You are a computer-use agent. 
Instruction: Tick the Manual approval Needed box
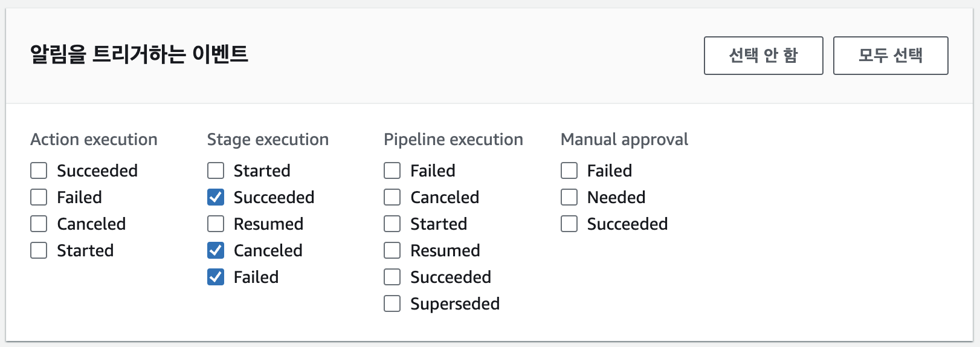[569, 198]
